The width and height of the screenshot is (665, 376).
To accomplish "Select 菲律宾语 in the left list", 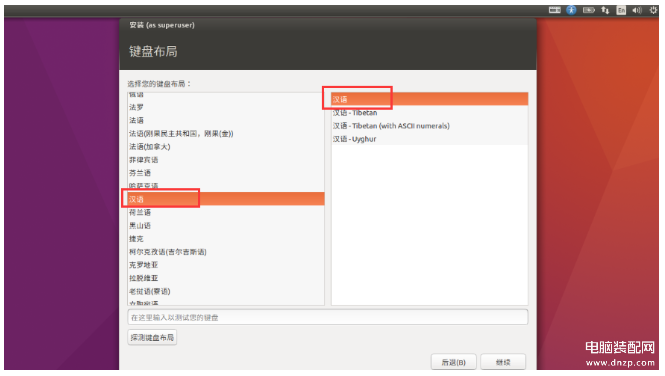I will 226,160.
